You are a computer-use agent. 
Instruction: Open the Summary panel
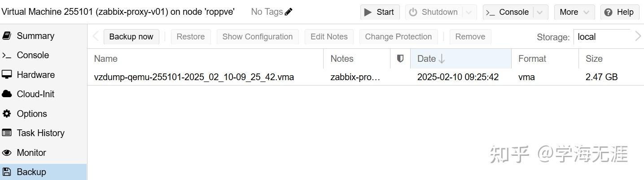click(35, 36)
